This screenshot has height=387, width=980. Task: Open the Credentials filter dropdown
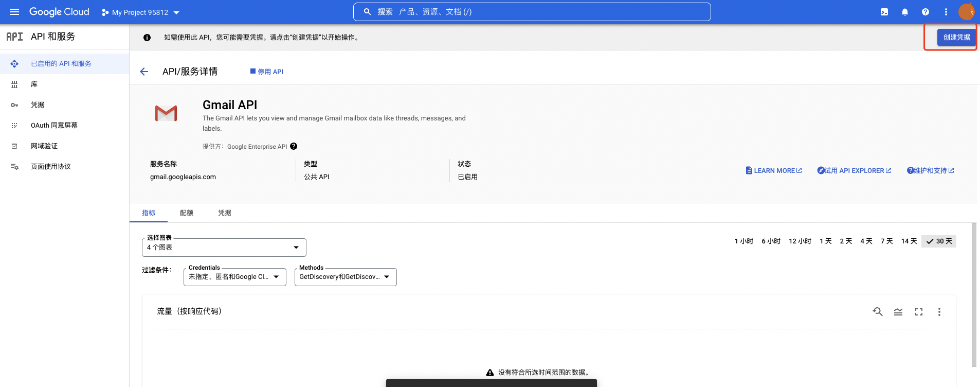tap(234, 277)
